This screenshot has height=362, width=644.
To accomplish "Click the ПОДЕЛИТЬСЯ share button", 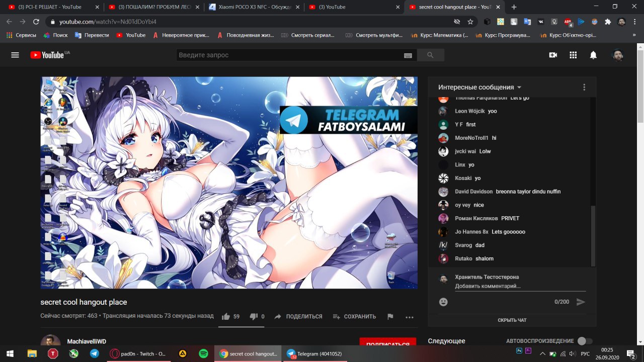I will point(298,317).
